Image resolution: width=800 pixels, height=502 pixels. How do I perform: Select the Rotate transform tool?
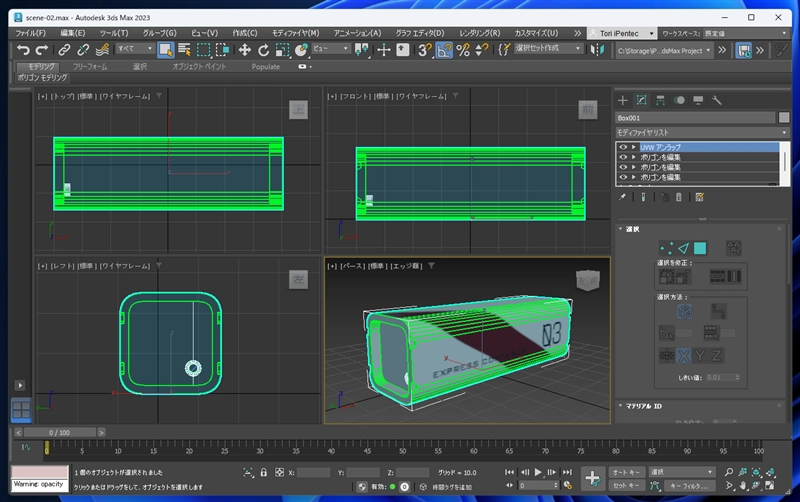coord(264,49)
